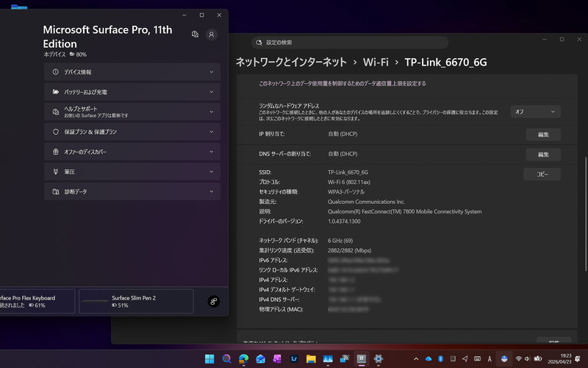Open the ランダムなハードウェア アドレス dropdown set to オフ
The image size is (588, 368).
(x=536, y=112)
